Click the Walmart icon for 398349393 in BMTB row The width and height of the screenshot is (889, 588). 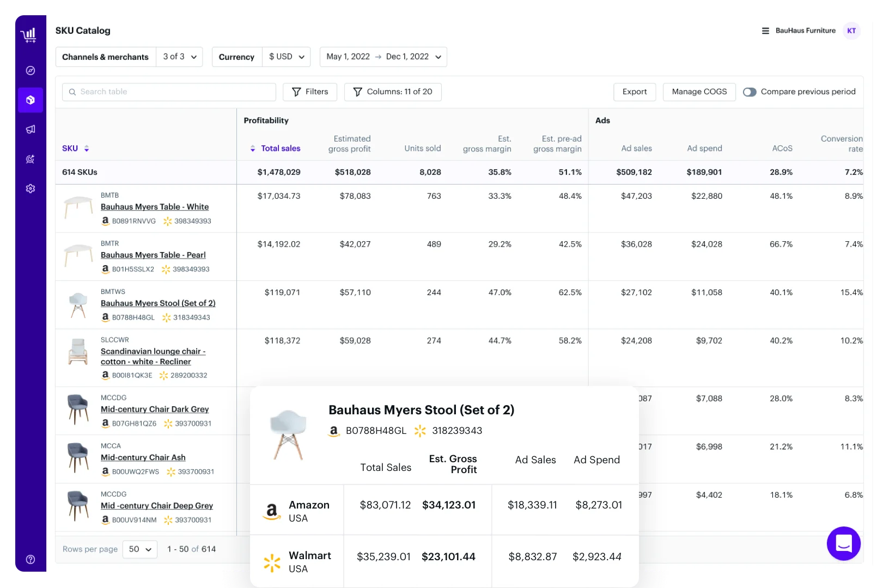point(167,221)
